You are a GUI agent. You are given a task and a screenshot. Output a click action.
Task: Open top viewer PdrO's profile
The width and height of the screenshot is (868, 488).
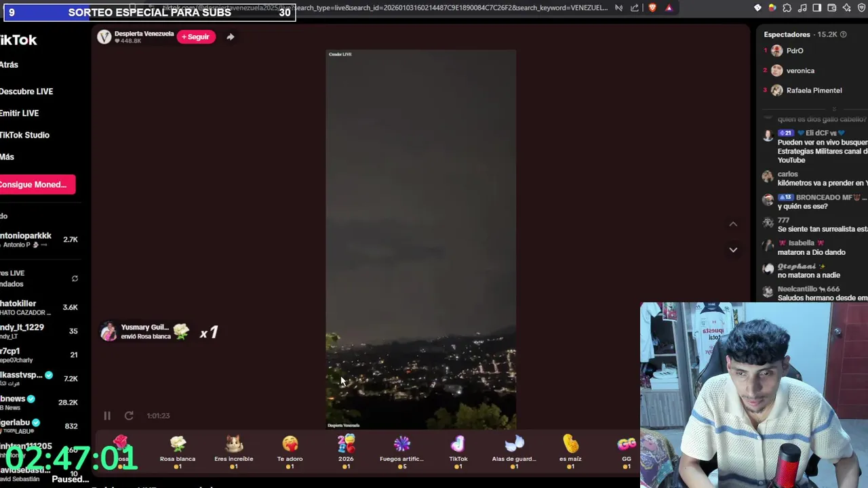(x=795, y=51)
